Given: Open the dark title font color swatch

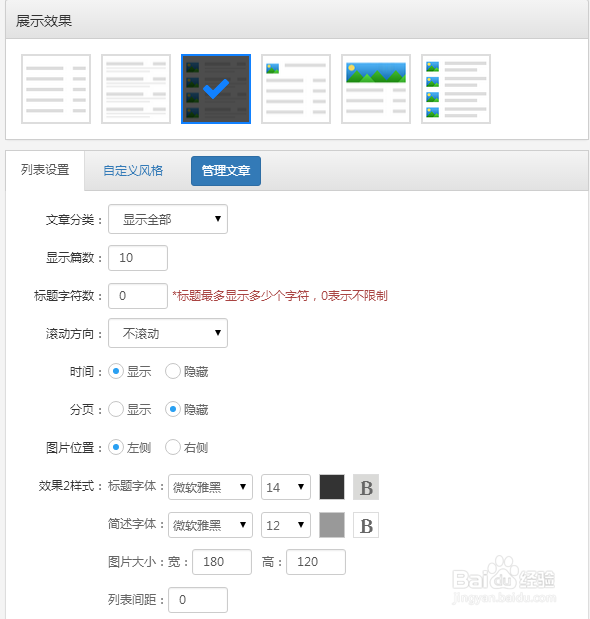Looking at the screenshot, I should pyautogui.click(x=332, y=487).
